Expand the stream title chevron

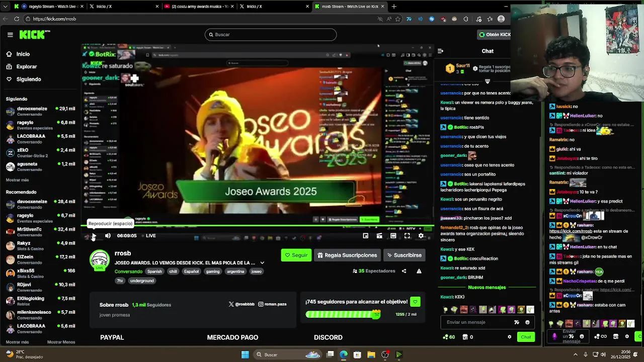click(x=262, y=263)
